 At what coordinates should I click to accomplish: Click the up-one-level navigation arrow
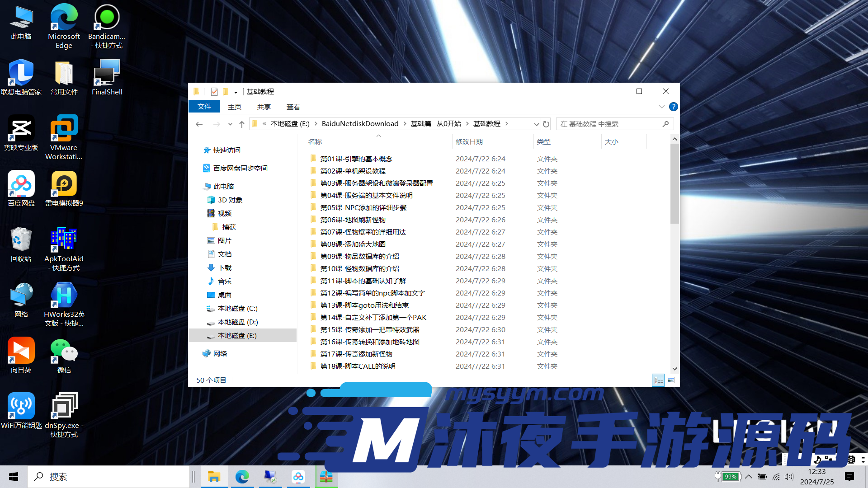[x=241, y=124]
